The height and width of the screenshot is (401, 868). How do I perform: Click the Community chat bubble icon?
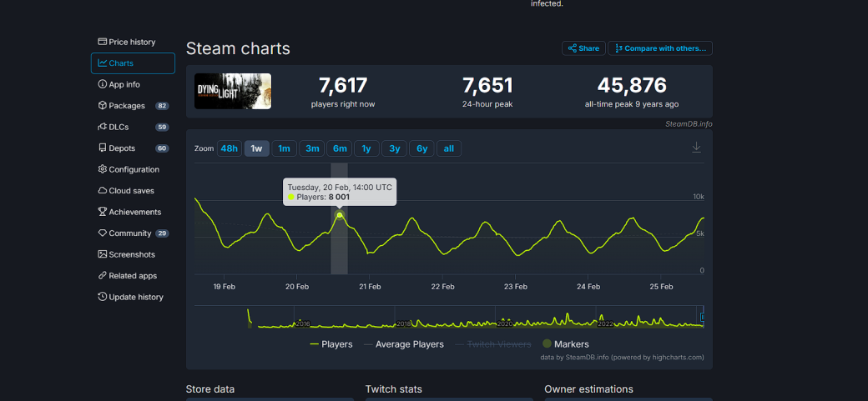click(x=103, y=233)
